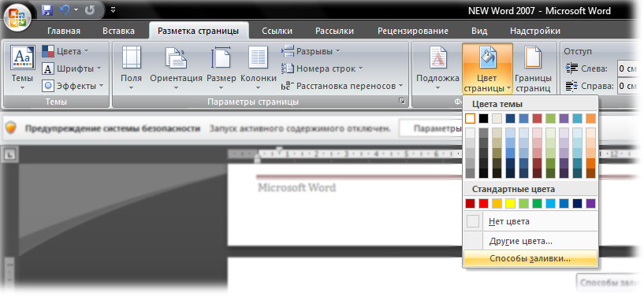Open Шрифты theme fonts dropdown
The height and width of the screenshot is (296, 644).
point(72,68)
